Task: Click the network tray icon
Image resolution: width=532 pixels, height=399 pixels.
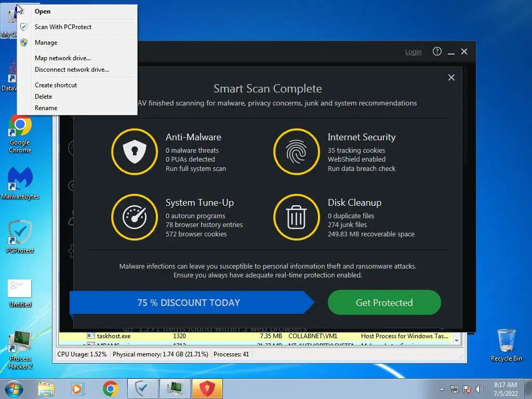Action: 454,389
